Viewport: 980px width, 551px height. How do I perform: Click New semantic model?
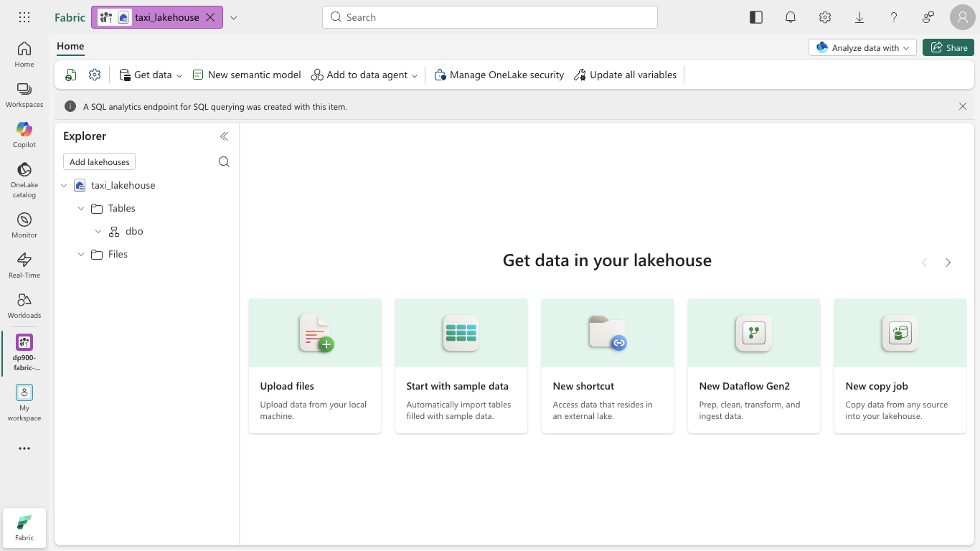point(247,75)
